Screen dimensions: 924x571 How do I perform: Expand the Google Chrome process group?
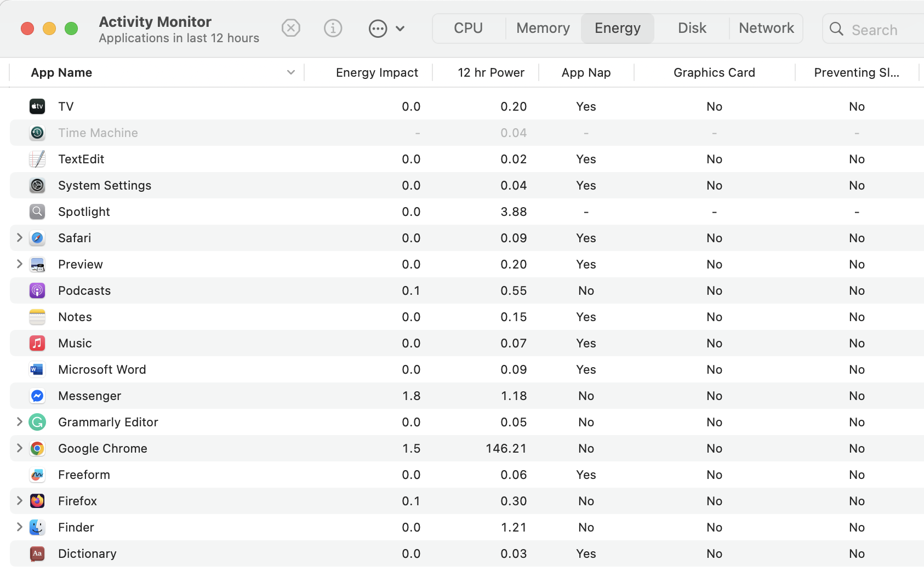(20, 448)
